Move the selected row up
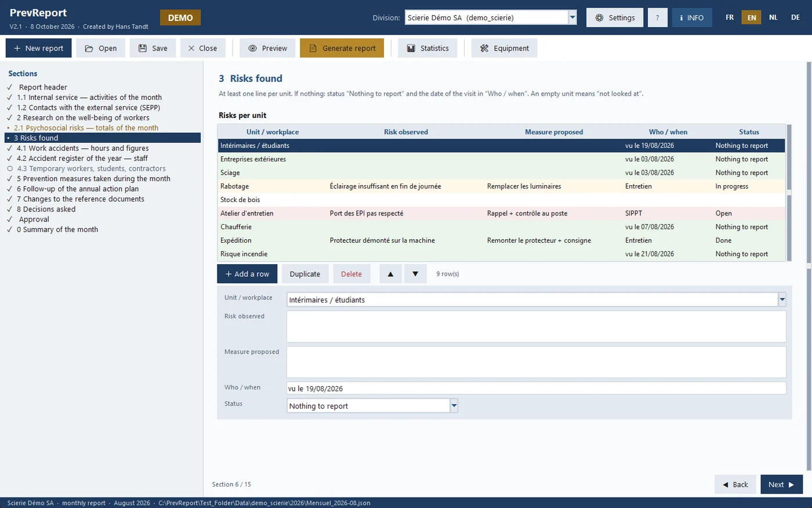Screen dimensions: 812x508 click(390, 274)
